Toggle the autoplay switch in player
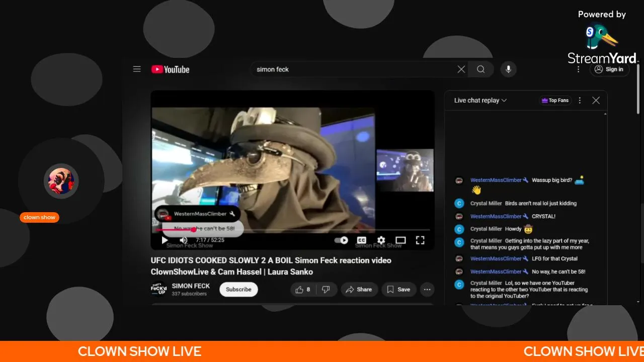Screen dimensions: 644x362 pyautogui.click(x=341, y=240)
